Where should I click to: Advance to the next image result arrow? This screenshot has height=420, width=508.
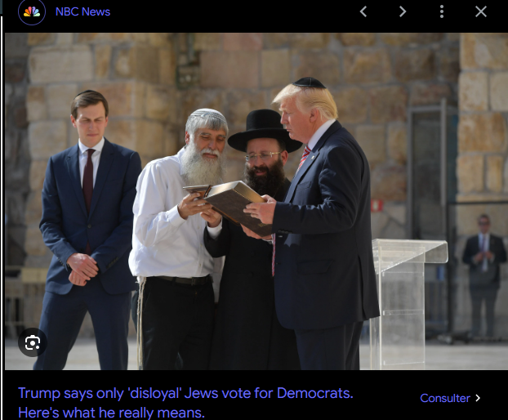click(x=403, y=11)
